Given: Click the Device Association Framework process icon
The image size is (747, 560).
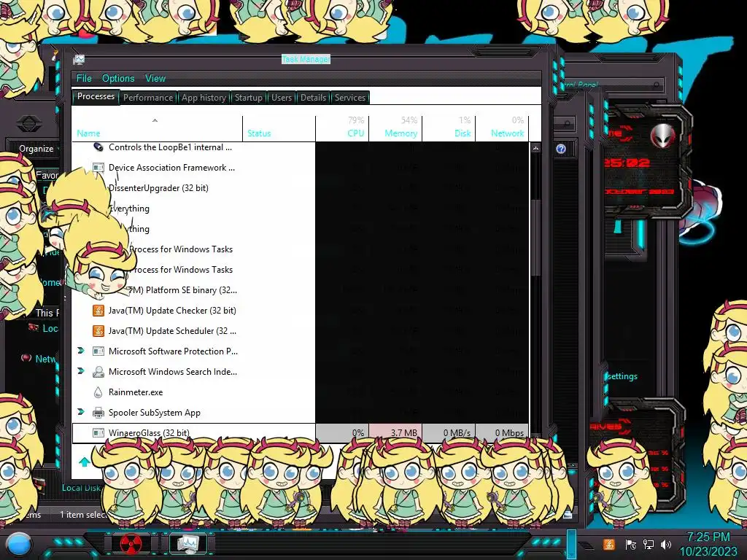Looking at the screenshot, I should point(98,168).
